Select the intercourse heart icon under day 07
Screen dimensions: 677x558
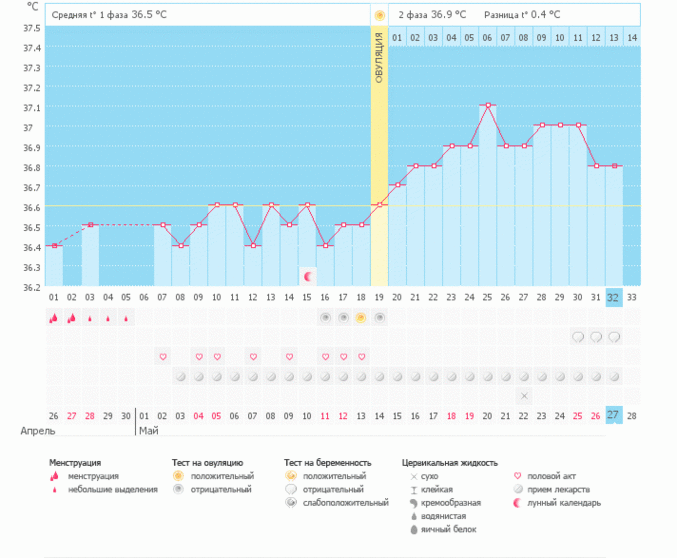click(x=162, y=356)
